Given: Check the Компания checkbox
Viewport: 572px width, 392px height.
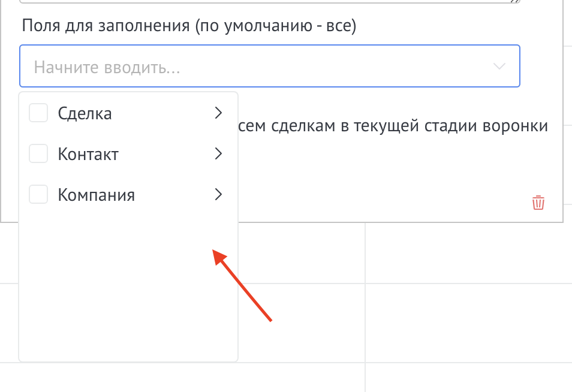Looking at the screenshot, I should 38,195.
